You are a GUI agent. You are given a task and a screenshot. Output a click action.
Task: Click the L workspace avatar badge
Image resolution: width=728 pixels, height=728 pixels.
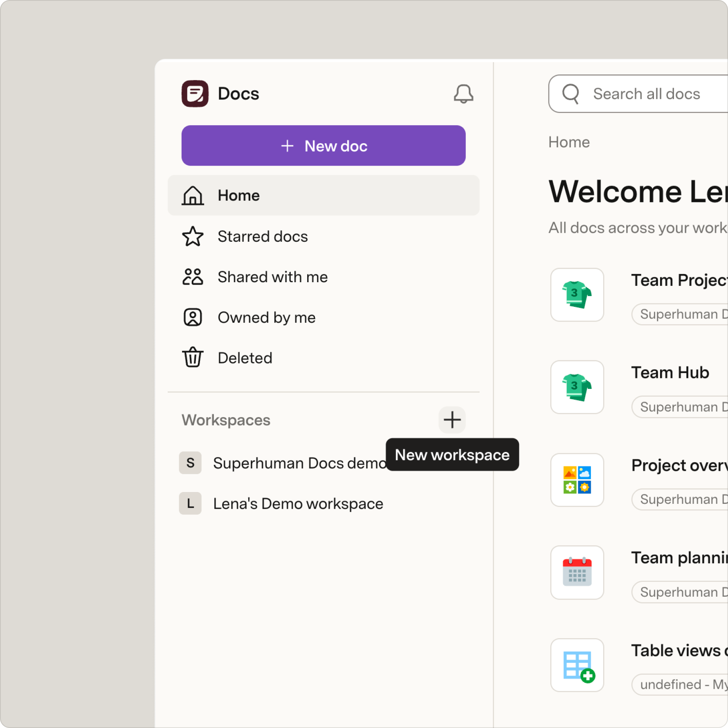[190, 503]
